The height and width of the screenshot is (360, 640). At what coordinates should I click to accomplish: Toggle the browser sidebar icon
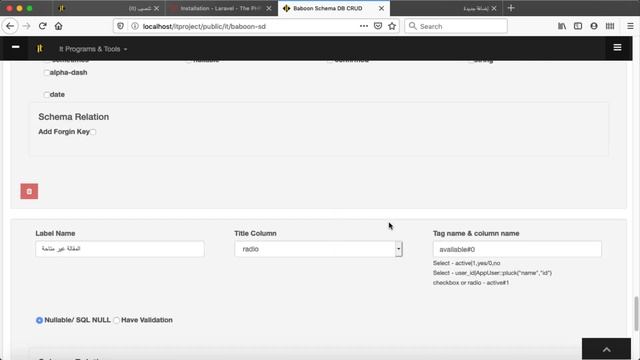[578, 26]
